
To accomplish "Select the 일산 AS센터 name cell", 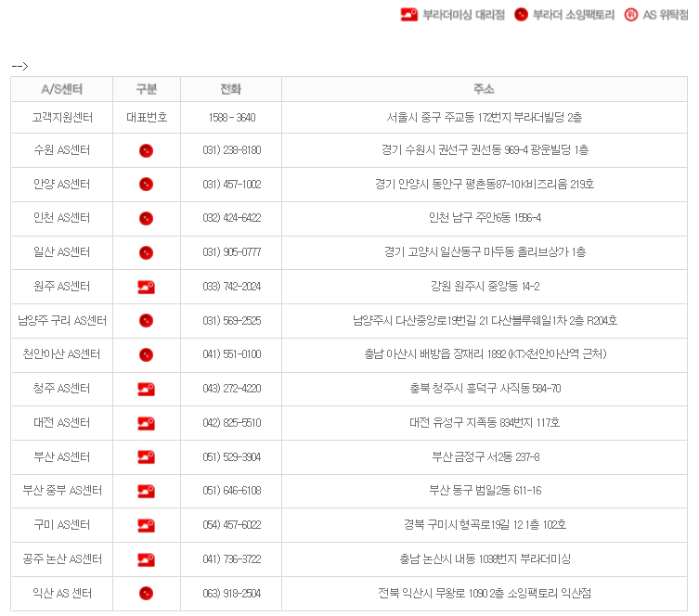I will click(62, 252).
